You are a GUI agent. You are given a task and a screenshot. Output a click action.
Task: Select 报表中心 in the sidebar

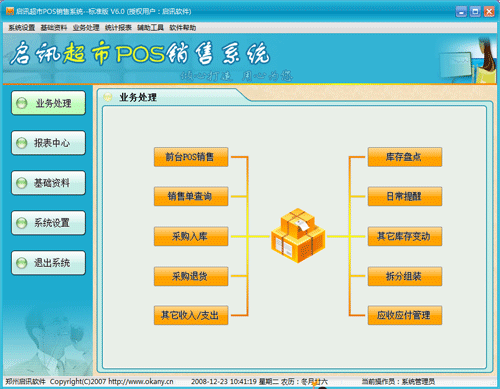coord(49,143)
